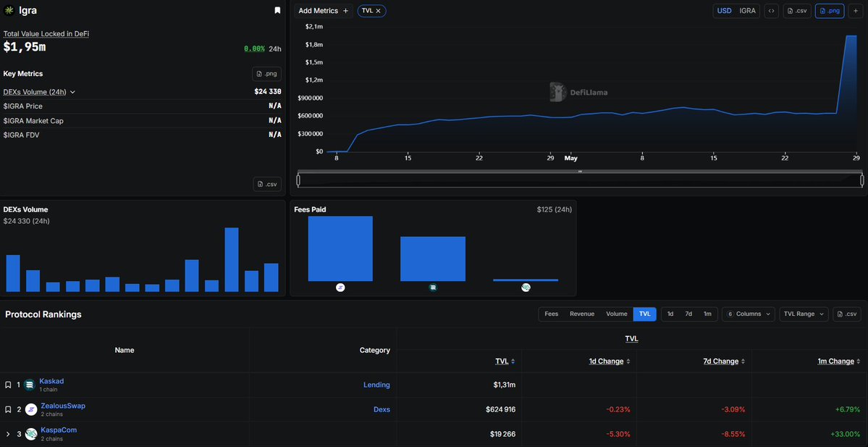
Task: Export chart as .png
Action: click(829, 11)
